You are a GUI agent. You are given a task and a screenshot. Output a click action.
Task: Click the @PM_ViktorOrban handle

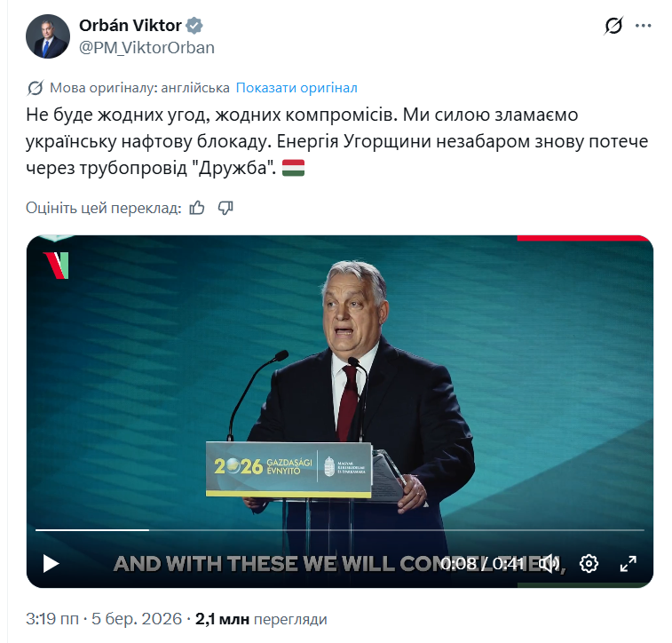(x=147, y=48)
